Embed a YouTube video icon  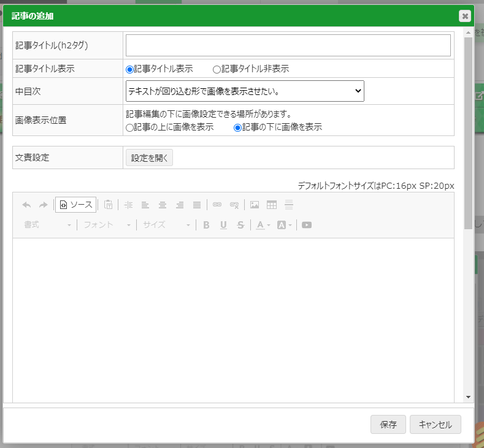click(x=307, y=225)
